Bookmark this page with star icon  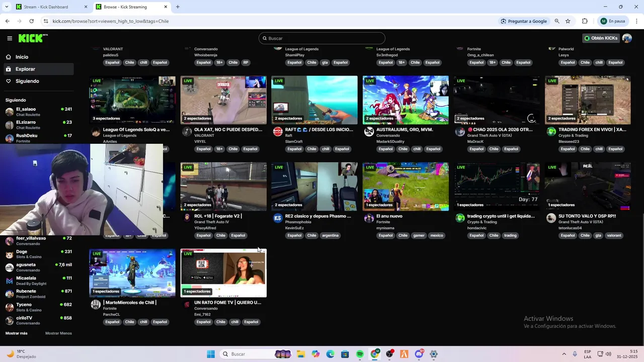pos(568,21)
